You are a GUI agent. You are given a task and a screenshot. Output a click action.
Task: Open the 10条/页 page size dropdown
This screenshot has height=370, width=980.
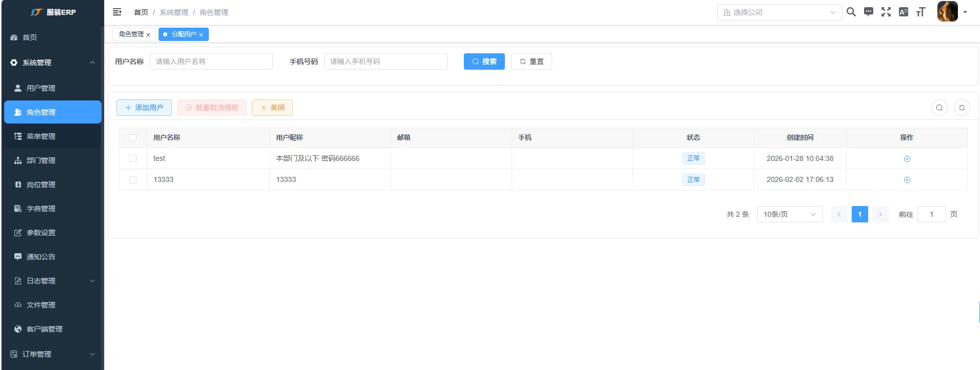point(789,214)
